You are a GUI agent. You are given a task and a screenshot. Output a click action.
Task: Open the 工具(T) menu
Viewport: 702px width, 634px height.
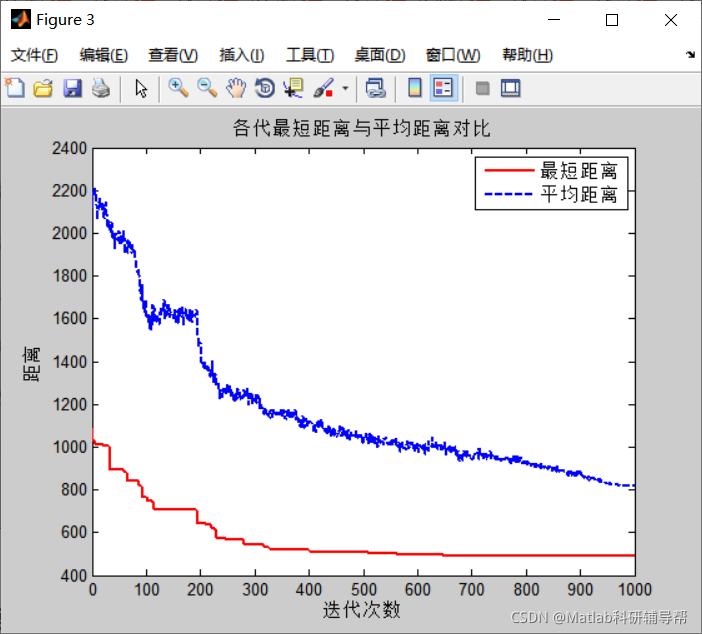click(x=310, y=55)
